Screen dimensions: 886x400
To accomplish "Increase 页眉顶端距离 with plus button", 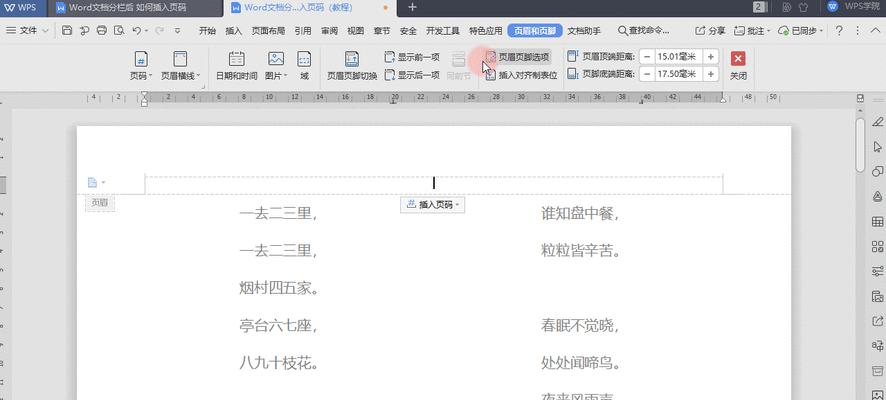I will (711, 56).
